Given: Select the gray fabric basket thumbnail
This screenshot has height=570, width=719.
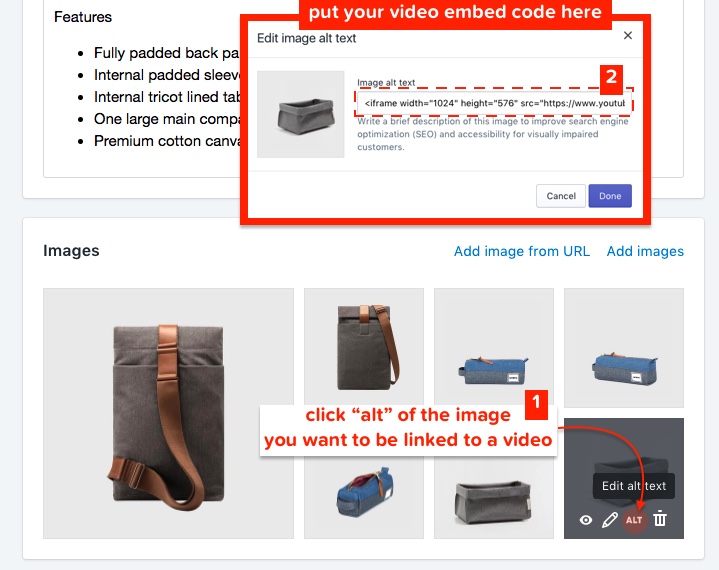Looking at the screenshot, I should coord(494,498).
